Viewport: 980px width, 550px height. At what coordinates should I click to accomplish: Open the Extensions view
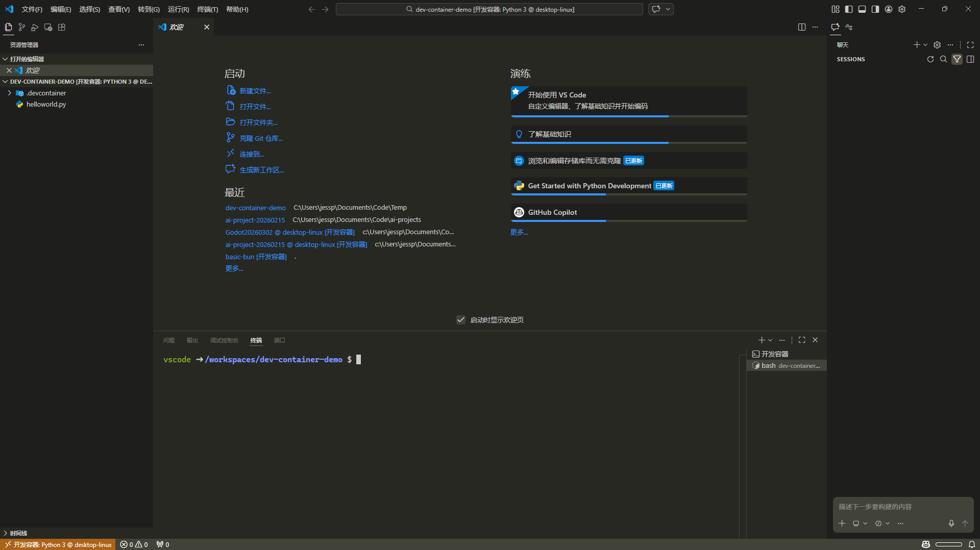[x=62, y=27]
